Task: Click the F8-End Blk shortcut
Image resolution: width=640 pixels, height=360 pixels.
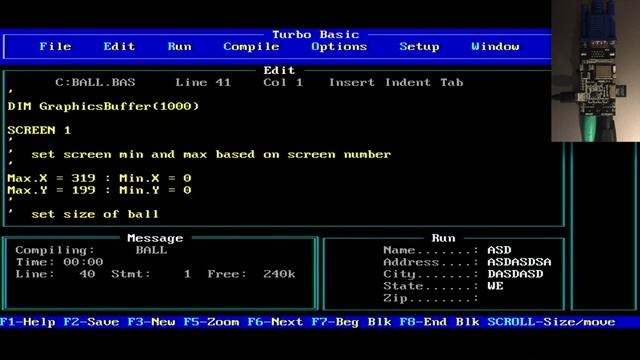Action: [x=439, y=322]
